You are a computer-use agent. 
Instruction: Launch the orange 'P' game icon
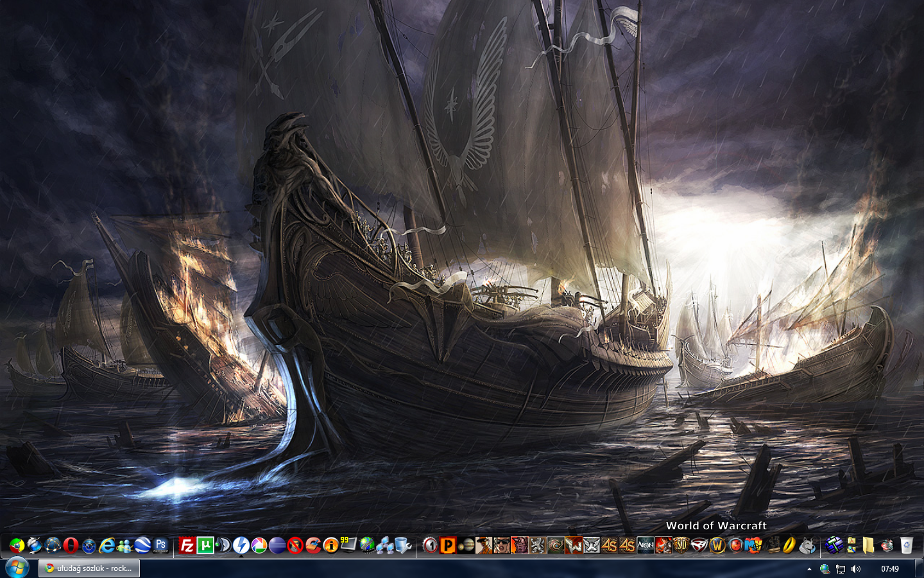coord(448,546)
